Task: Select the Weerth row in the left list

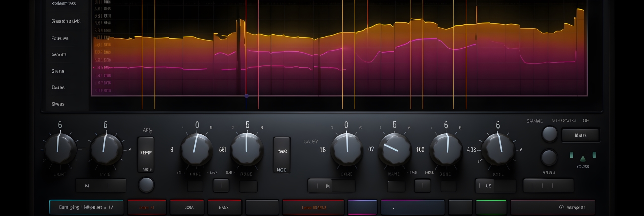Action: (x=59, y=54)
